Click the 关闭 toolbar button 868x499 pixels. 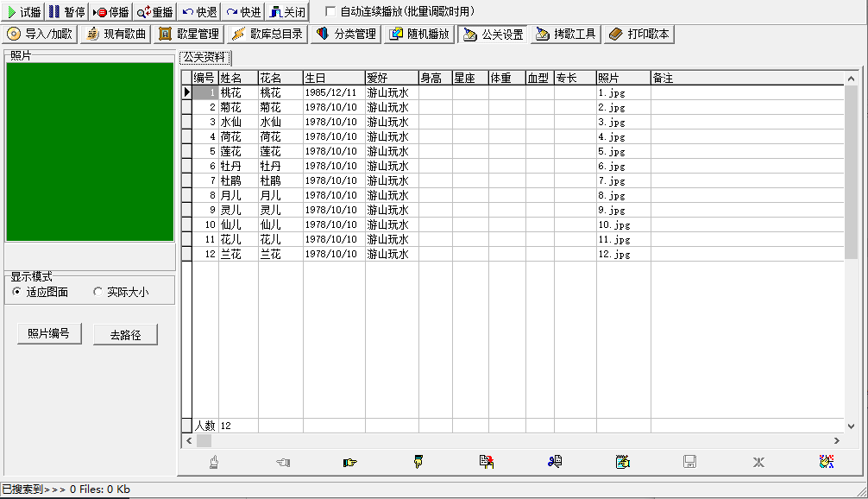[287, 11]
